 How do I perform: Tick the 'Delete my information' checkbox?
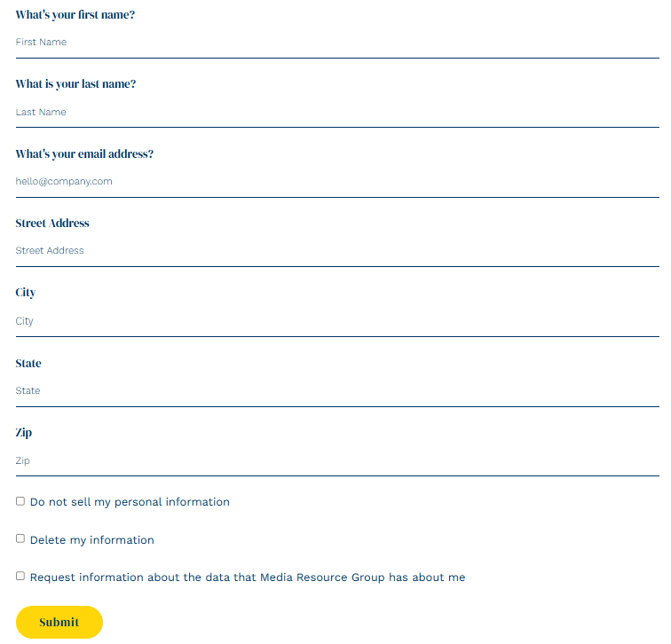[x=20, y=538]
